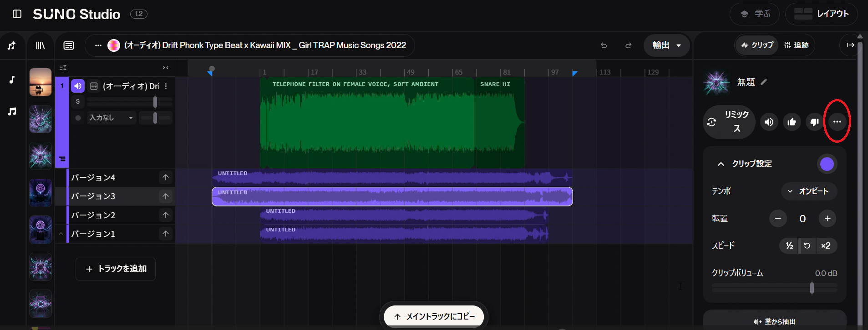
Task: Open project options three-dots menu
Action: (x=98, y=45)
